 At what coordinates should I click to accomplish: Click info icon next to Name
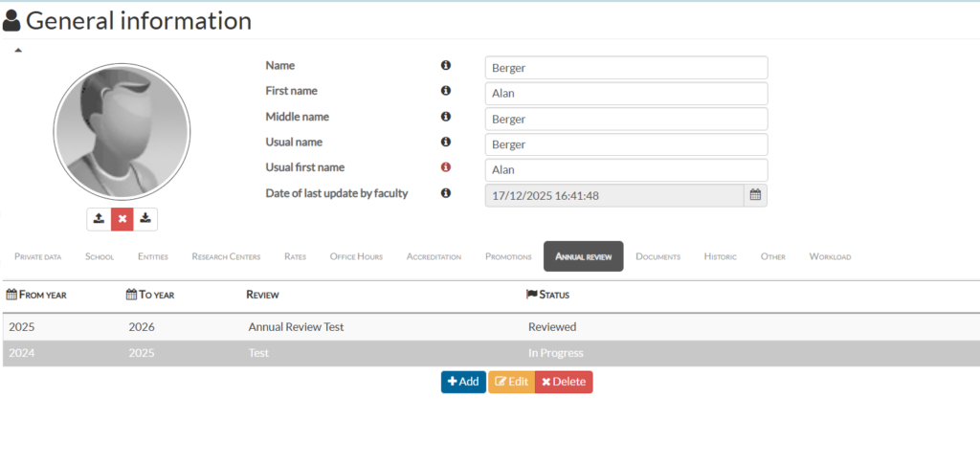click(x=445, y=65)
